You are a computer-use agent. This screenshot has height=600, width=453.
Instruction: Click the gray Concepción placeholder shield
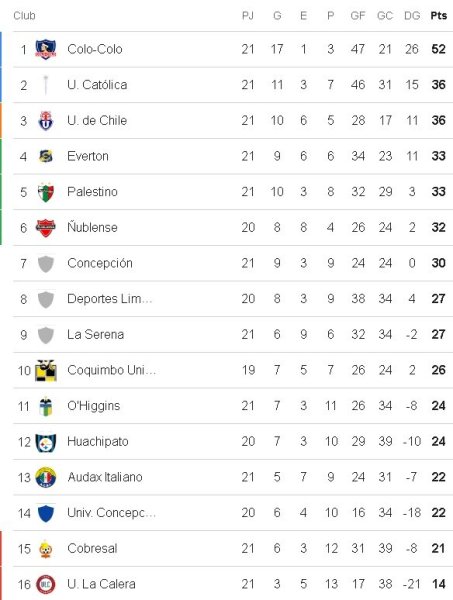pos(46,264)
